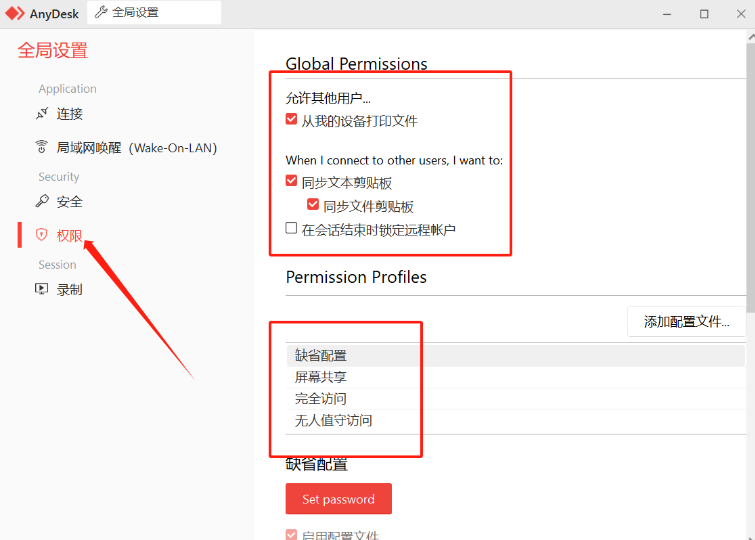Click the recording icon beside 录制
755x540 pixels.
pos(42,289)
